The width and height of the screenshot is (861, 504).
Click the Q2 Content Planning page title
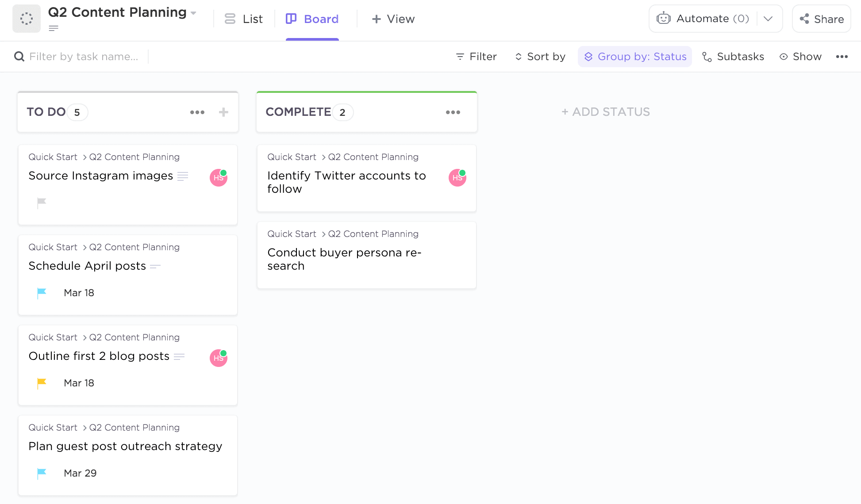click(x=117, y=12)
